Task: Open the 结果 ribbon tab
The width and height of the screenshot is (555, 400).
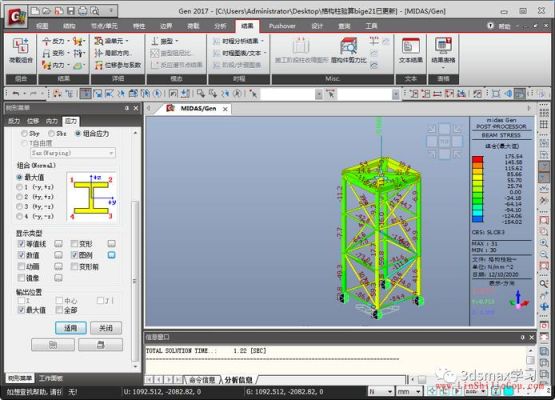Action: [247, 26]
